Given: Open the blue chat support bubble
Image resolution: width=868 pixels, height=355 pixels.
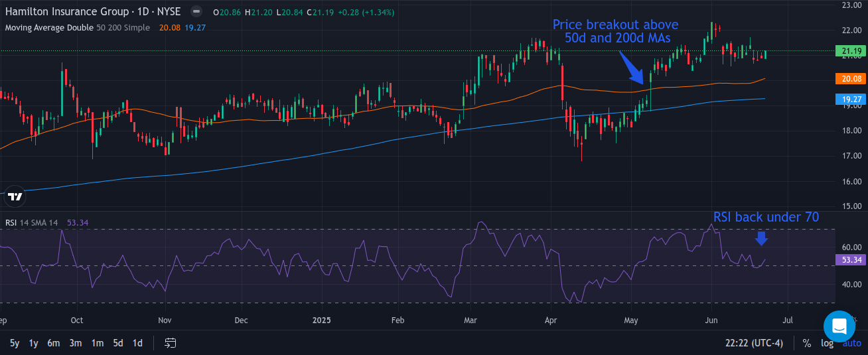Looking at the screenshot, I should pos(839,326).
